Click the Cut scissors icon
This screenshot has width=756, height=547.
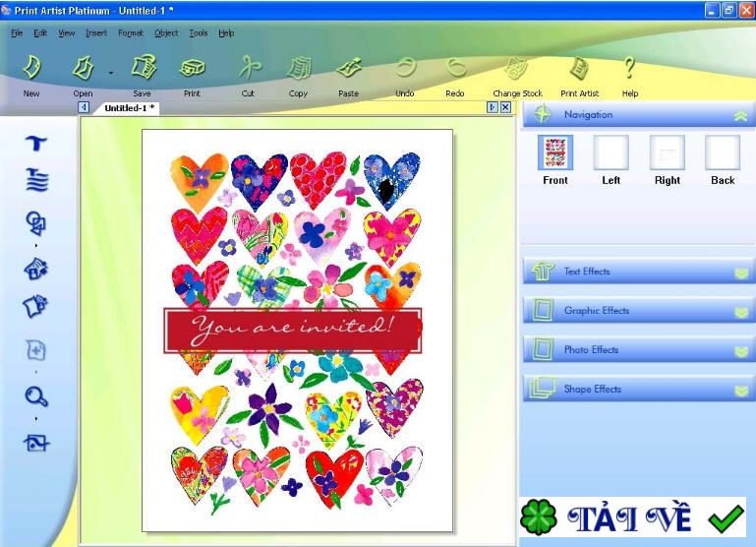250,68
